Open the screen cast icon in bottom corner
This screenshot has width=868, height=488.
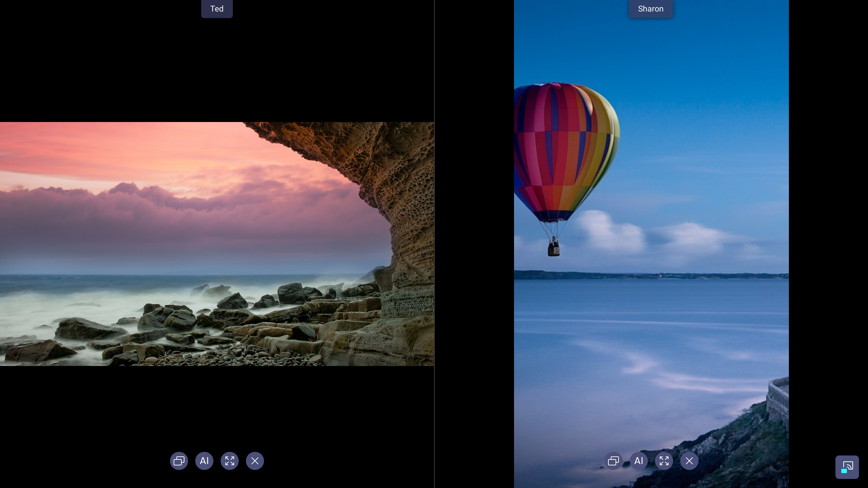point(847,467)
